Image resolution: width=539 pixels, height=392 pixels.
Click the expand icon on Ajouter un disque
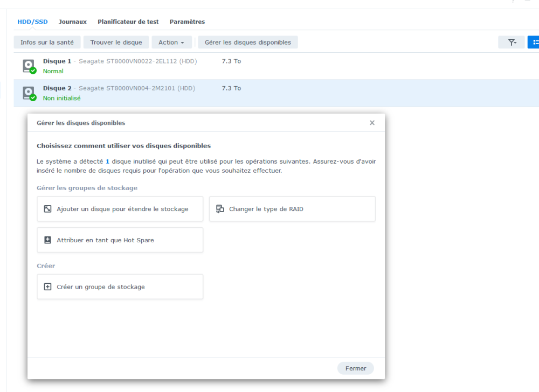pos(47,209)
